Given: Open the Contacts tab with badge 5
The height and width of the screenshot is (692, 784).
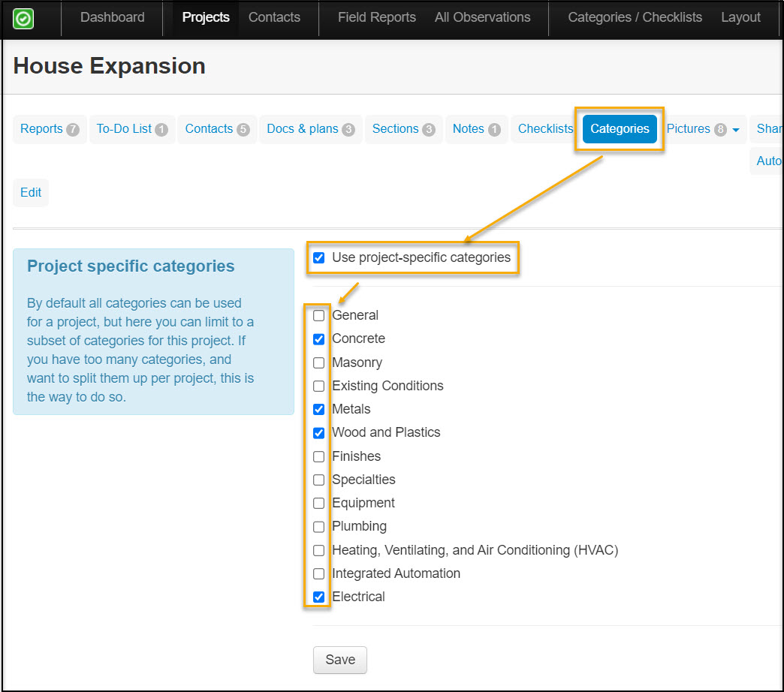Looking at the screenshot, I should point(217,129).
